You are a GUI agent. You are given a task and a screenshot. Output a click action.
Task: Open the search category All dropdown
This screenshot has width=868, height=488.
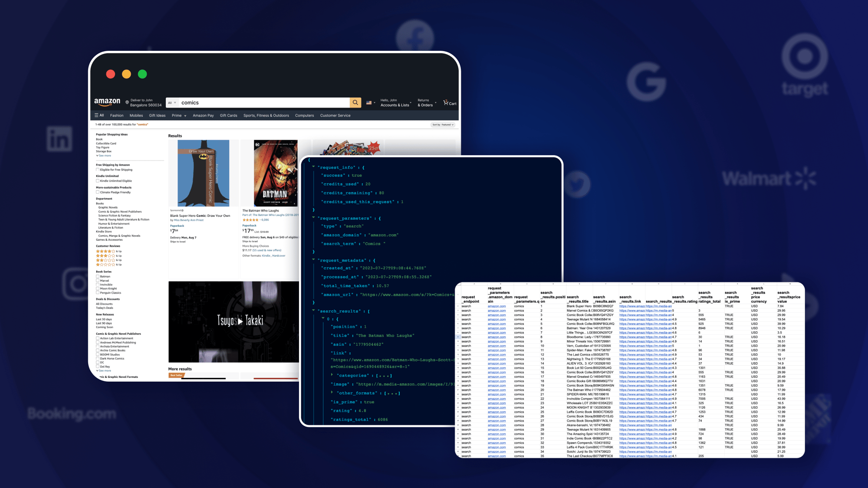[172, 103]
